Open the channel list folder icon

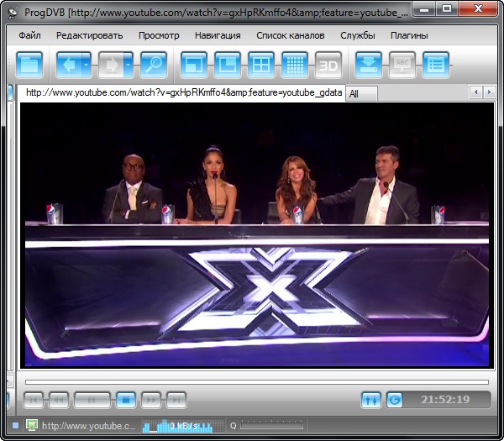click(29, 65)
